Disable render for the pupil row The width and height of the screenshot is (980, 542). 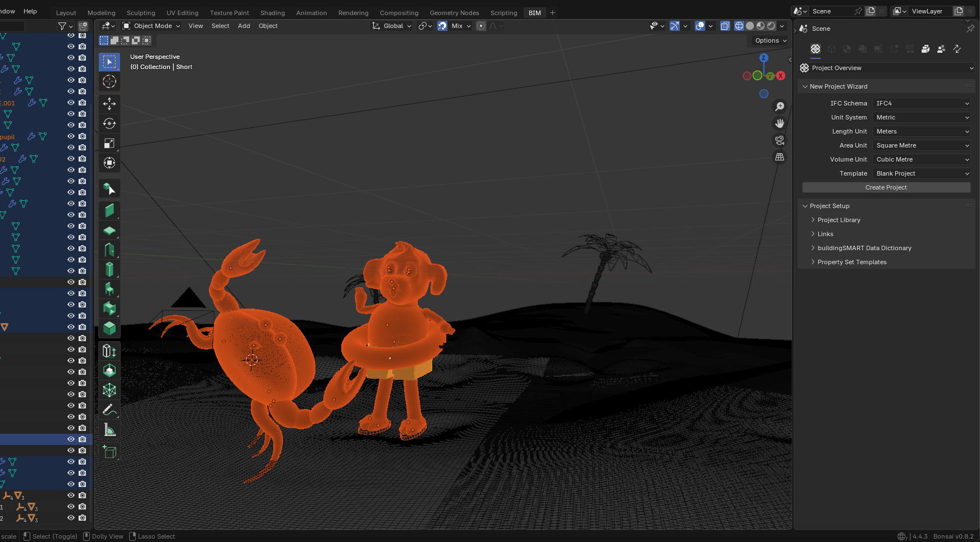pos(83,136)
